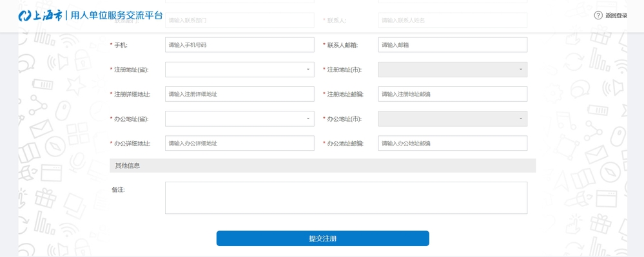This screenshot has height=257, width=644.
Task: Click the 其他信息 section header
Action: pyautogui.click(x=323, y=166)
